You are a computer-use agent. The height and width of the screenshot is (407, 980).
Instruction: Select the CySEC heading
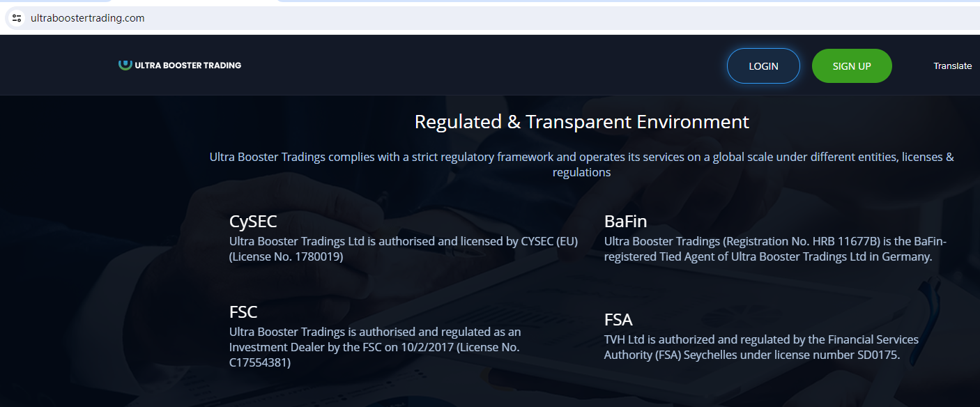253,222
